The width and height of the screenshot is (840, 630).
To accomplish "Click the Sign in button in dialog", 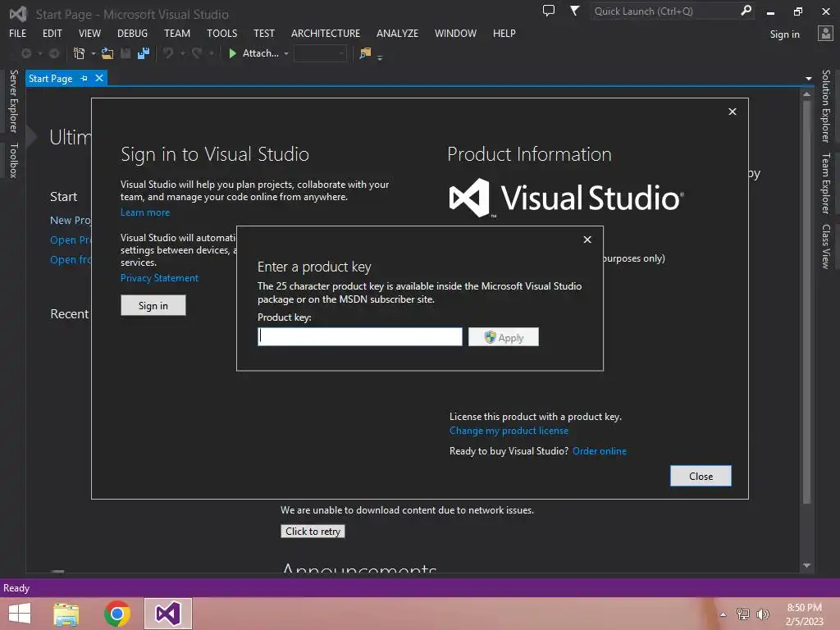I will 153,305.
